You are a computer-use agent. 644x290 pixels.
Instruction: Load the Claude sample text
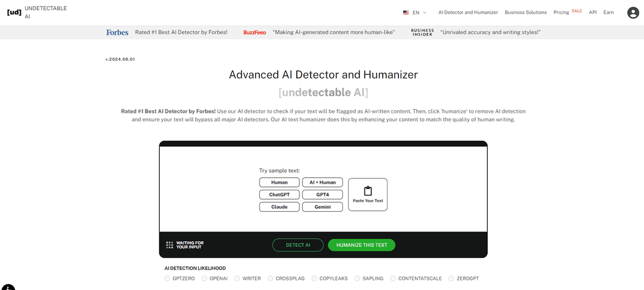(279, 207)
